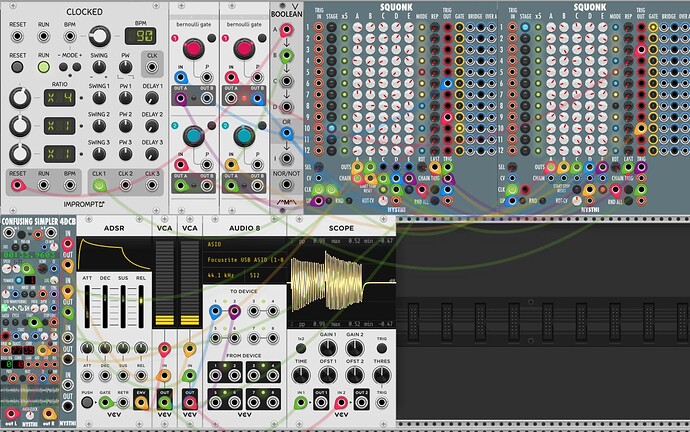
Task: Click the ADSR RETR input jack
Action: (123, 402)
